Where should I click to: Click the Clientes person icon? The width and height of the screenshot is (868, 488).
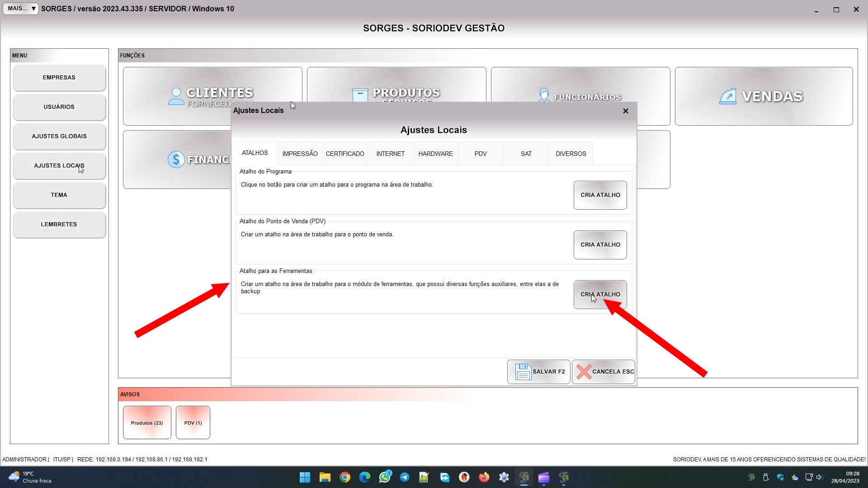[176, 96]
